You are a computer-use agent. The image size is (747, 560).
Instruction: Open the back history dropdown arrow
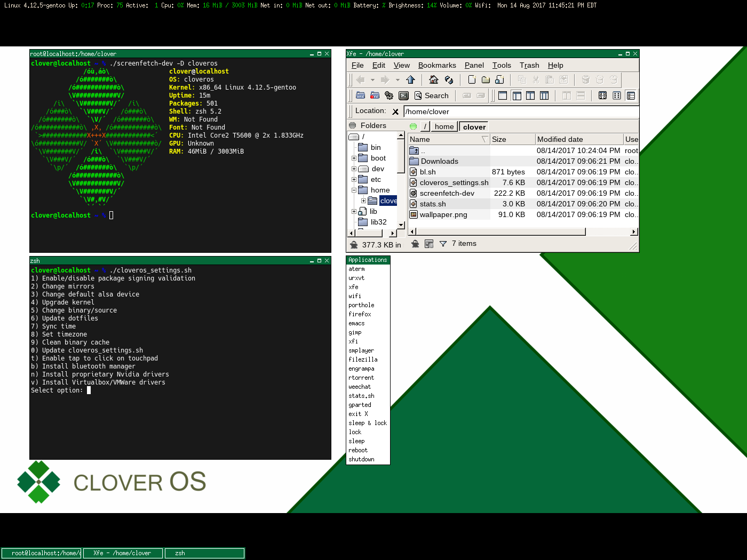click(372, 79)
